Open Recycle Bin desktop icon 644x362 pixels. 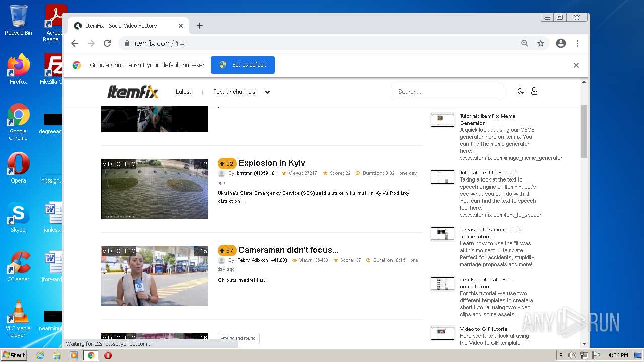pyautogui.click(x=18, y=20)
